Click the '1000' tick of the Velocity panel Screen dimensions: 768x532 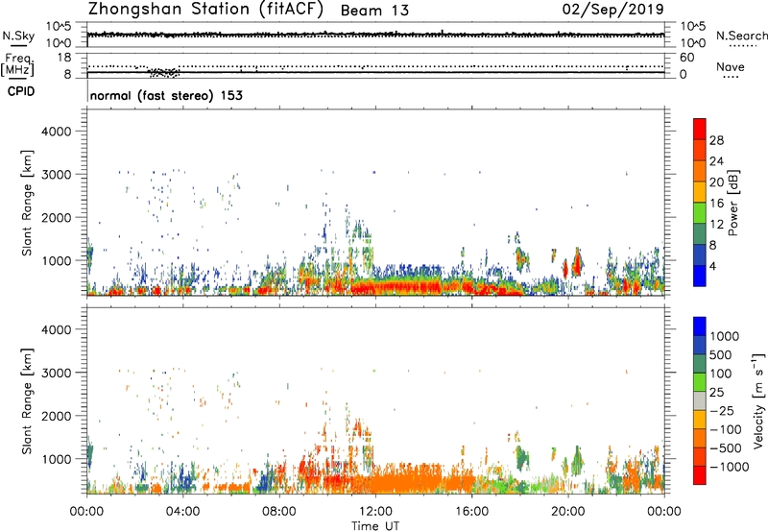tap(57, 459)
